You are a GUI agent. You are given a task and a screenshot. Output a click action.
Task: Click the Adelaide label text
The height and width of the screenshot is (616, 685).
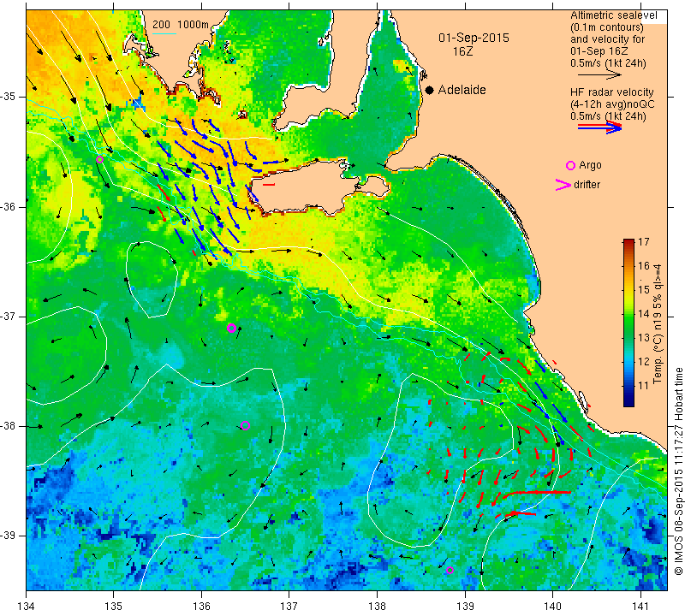[x=462, y=90]
